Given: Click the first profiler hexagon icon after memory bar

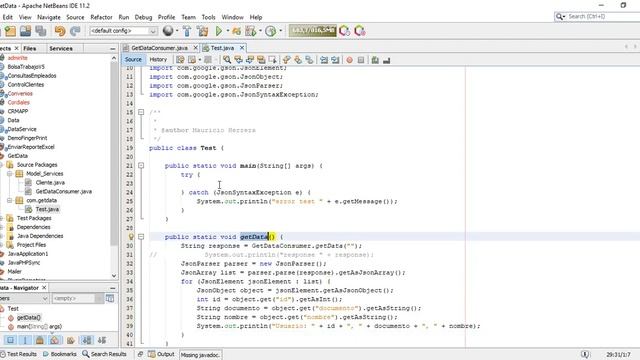Looking at the screenshot, I should click(x=344, y=31).
